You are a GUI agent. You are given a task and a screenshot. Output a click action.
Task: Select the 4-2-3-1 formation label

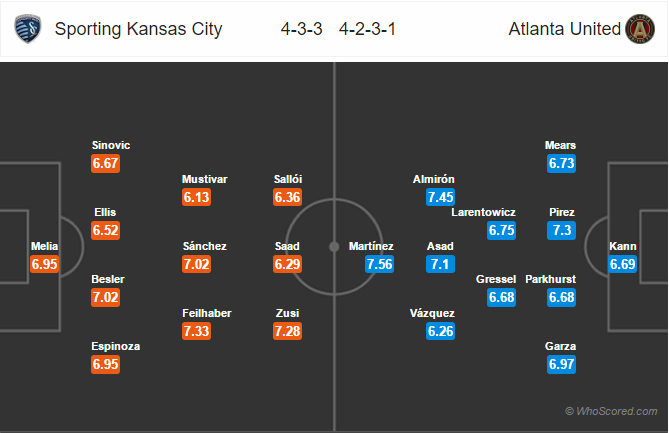(367, 29)
